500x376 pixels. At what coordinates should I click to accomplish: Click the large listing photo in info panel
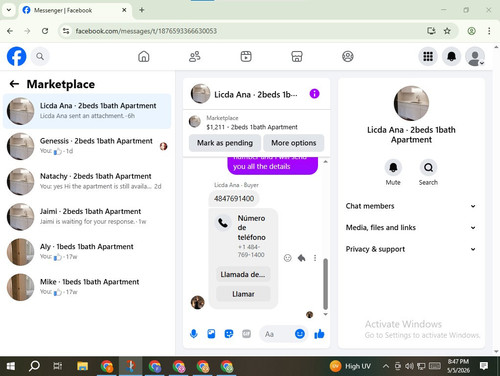(x=411, y=103)
